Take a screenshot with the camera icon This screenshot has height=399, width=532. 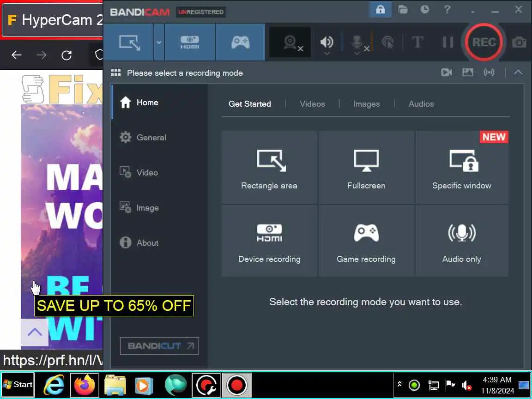pos(519,42)
